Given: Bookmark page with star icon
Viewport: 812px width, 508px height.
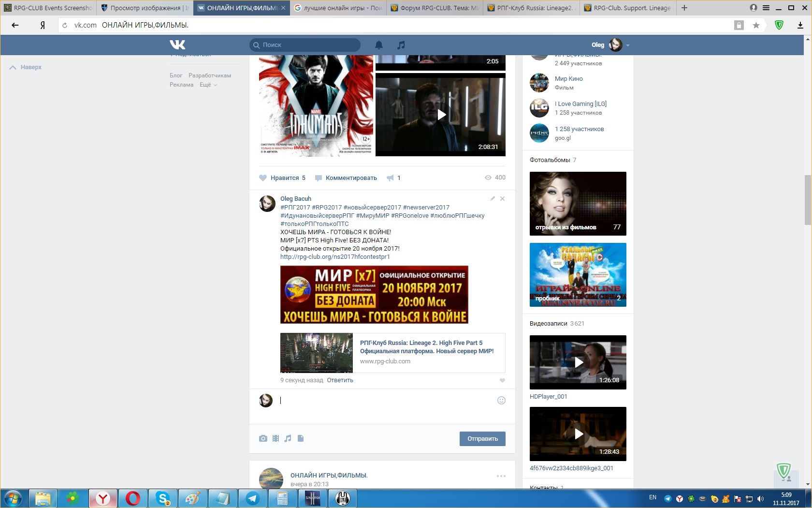Looking at the screenshot, I should coord(756,25).
